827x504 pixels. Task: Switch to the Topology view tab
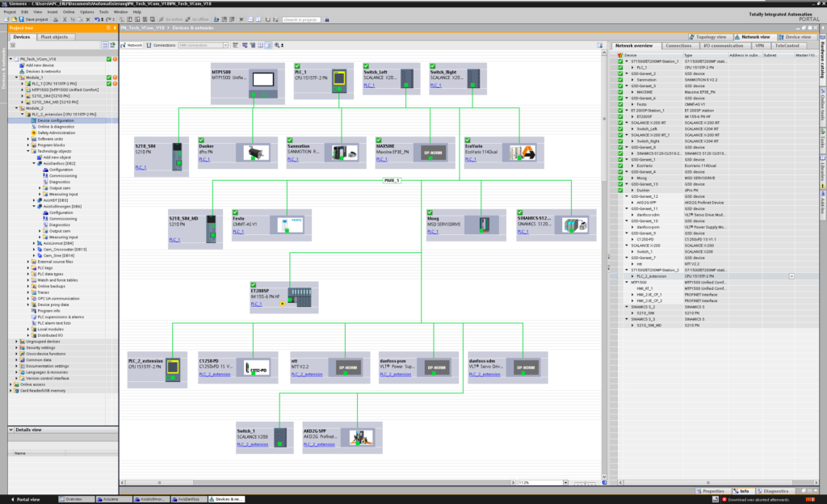(711, 36)
